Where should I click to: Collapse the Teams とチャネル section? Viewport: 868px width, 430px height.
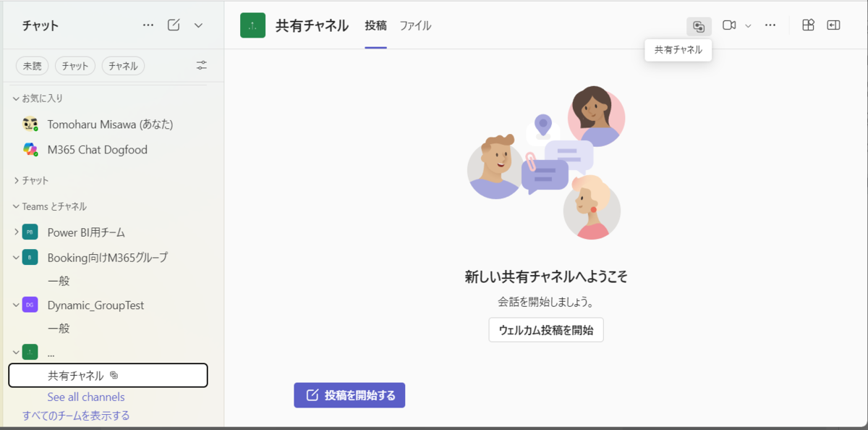[16, 206]
